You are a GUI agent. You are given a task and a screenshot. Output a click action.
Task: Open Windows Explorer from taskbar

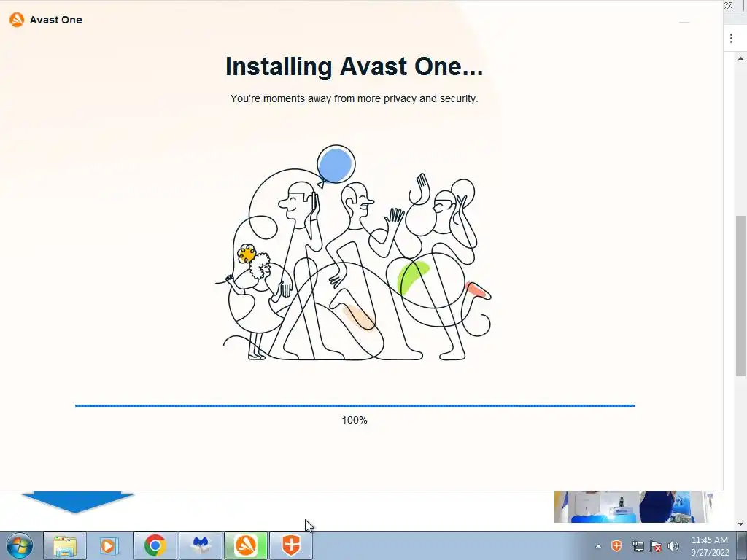tap(65, 545)
